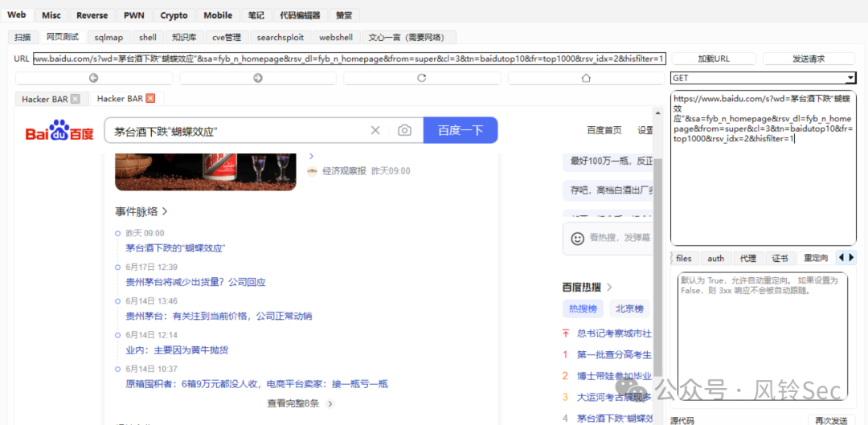The height and width of the screenshot is (425, 868).
Task: Click the browser back arrow button
Action: 93,78
